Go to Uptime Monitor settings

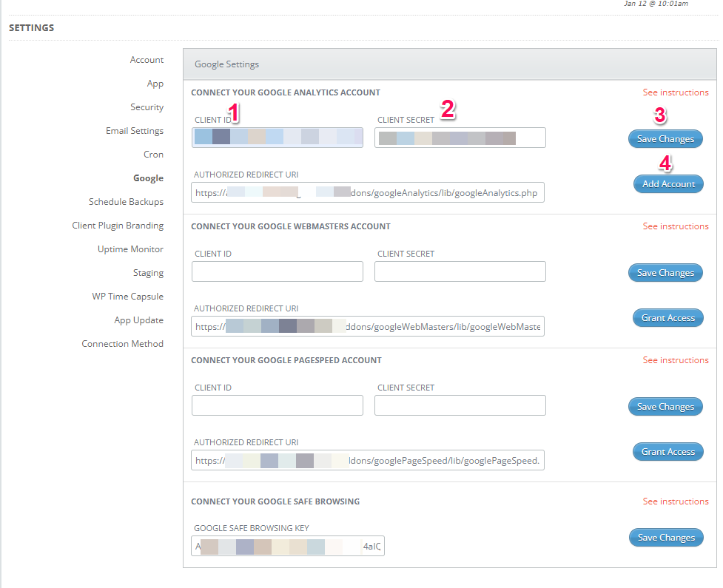click(130, 249)
